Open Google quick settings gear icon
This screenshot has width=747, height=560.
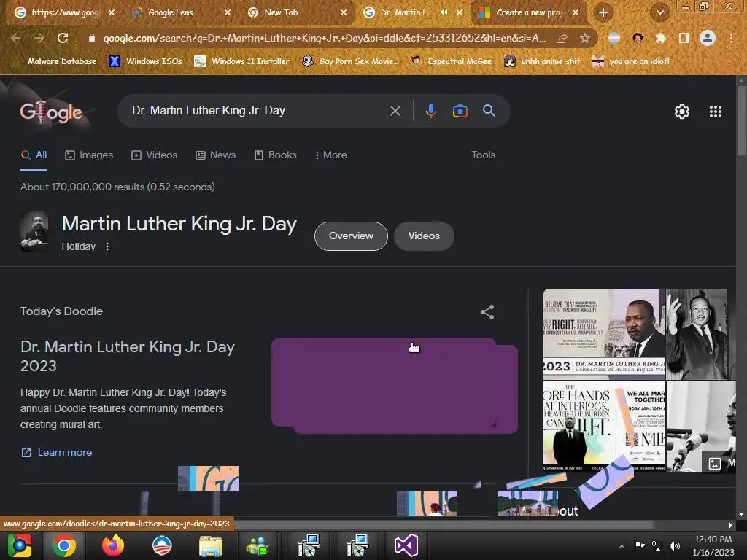(682, 112)
